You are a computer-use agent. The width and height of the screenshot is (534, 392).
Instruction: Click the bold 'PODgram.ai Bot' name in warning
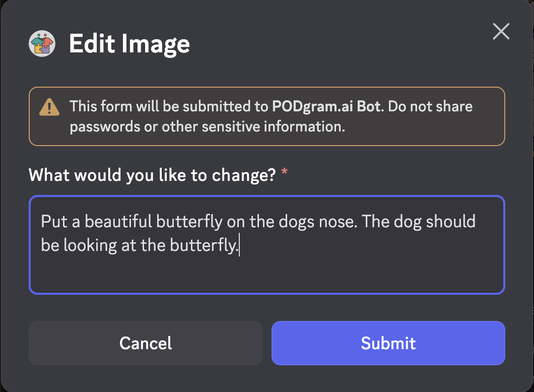325,106
